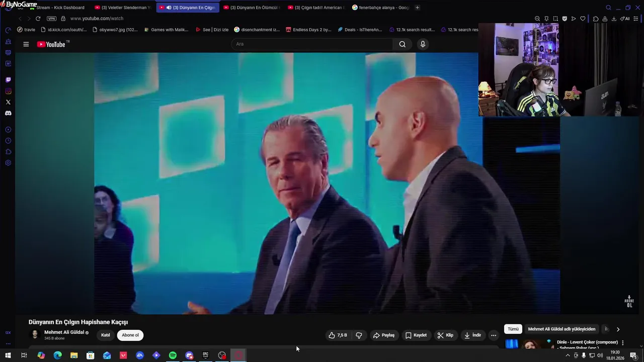The image size is (644, 362).
Task: Select the Mehmet Ali Güldal adlı yükleyiciden chip
Action: click(561, 329)
